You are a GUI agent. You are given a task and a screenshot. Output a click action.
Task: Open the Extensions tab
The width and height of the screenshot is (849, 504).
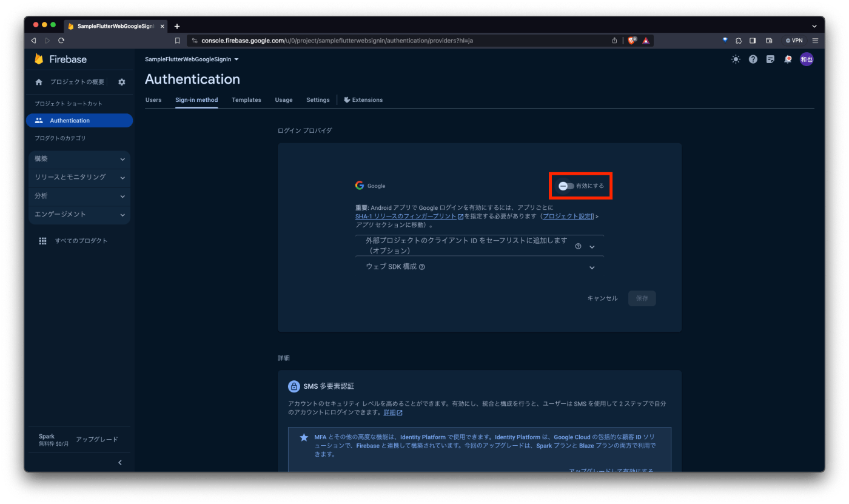(363, 100)
